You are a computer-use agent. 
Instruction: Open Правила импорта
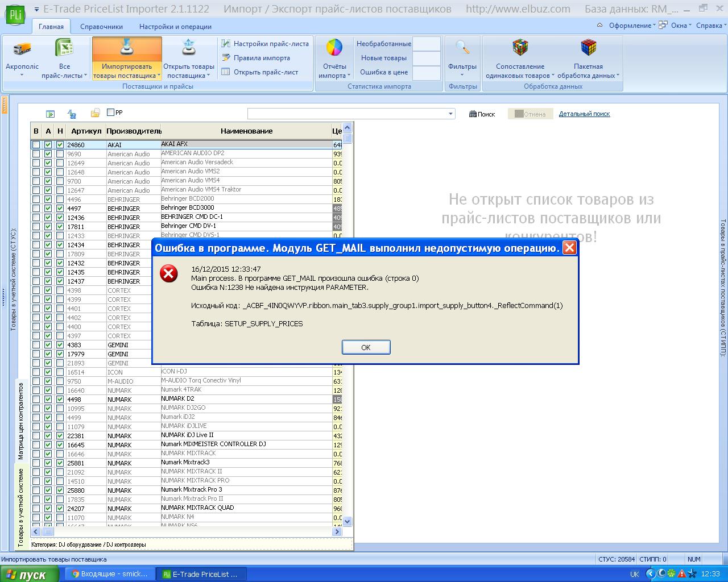pos(255,58)
